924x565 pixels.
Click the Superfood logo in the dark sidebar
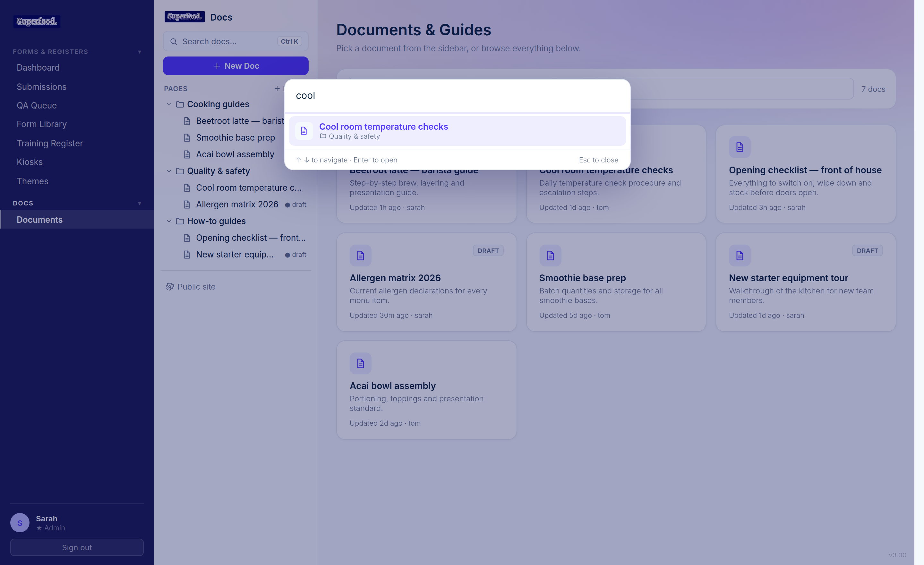(37, 22)
